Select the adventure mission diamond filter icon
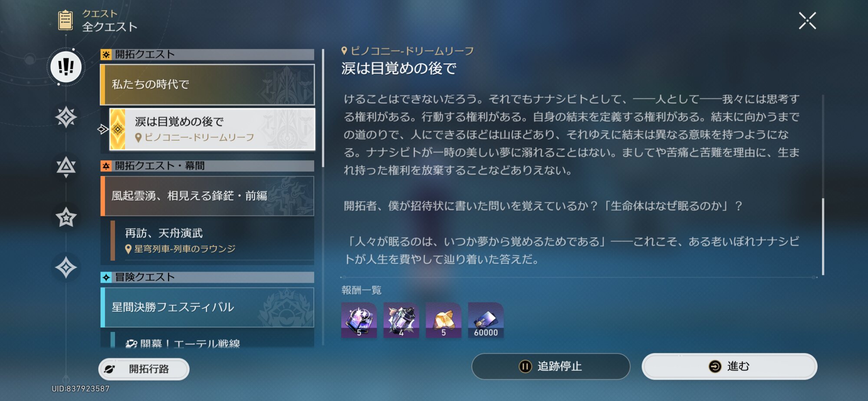The width and height of the screenshot is (868, 401). click(x=66, y=267)
